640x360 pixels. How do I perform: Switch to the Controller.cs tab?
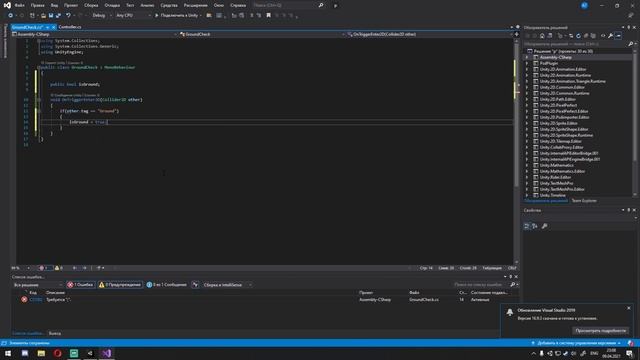coord(70,27)
